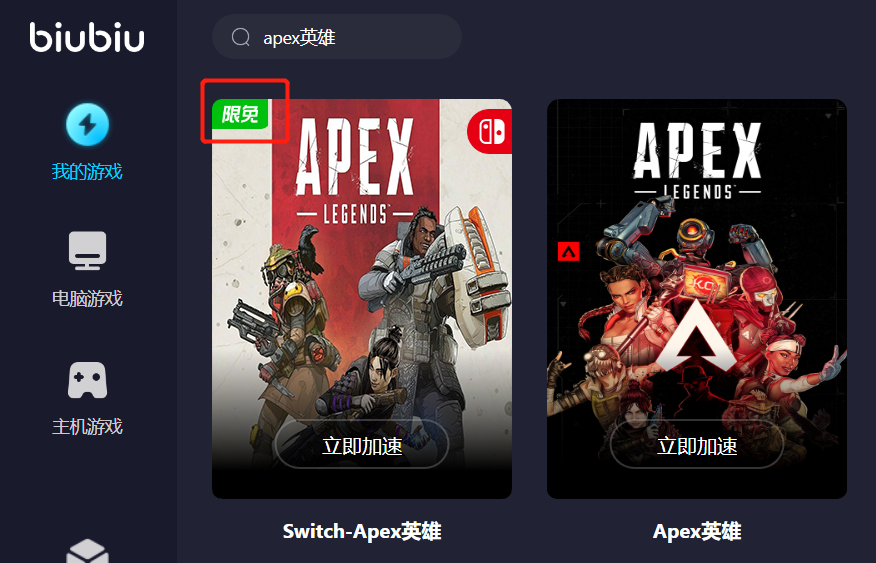Click the Switch-Apex英雄 title text
This screenshot has height=563, width=876.
pos(362,531)
